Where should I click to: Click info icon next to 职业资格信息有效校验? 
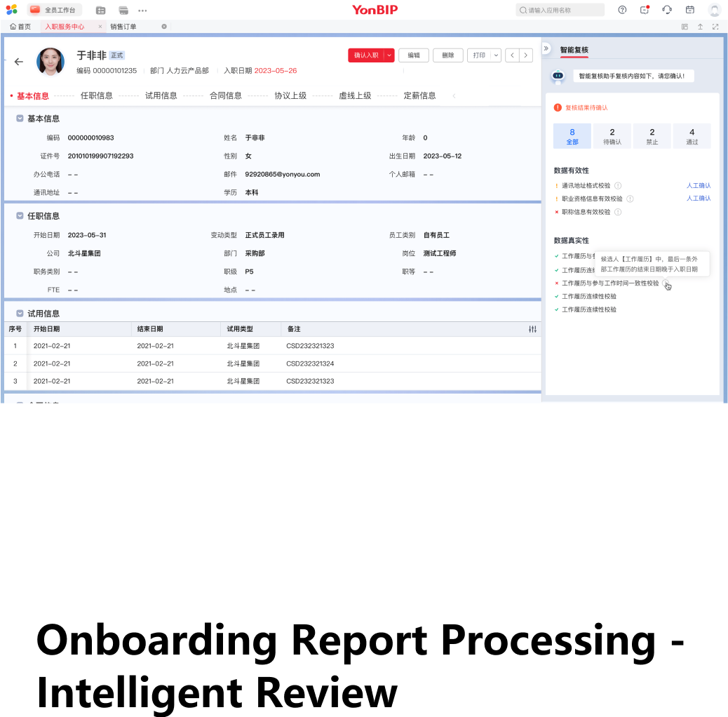click(630, 199)
